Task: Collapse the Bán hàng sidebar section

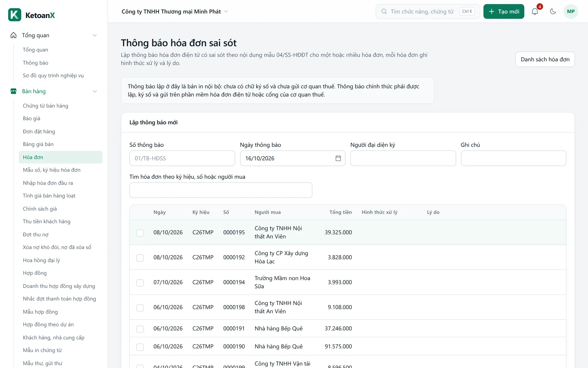Action: click(95, 91)
